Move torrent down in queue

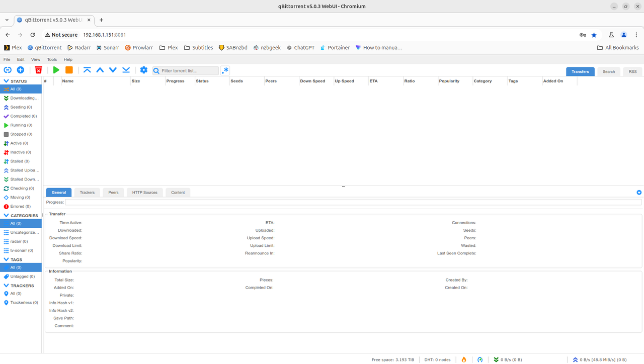113,70
